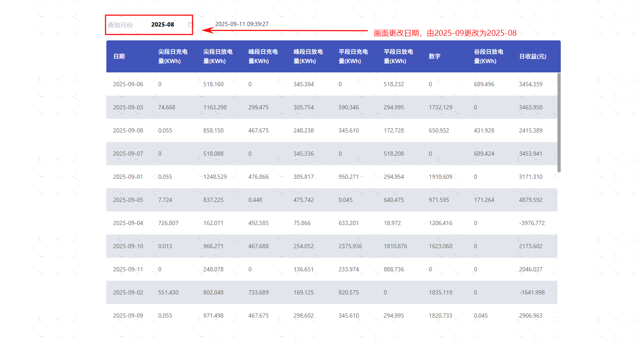Click the 2415.389 daily income value

click(x=531, y=130)
